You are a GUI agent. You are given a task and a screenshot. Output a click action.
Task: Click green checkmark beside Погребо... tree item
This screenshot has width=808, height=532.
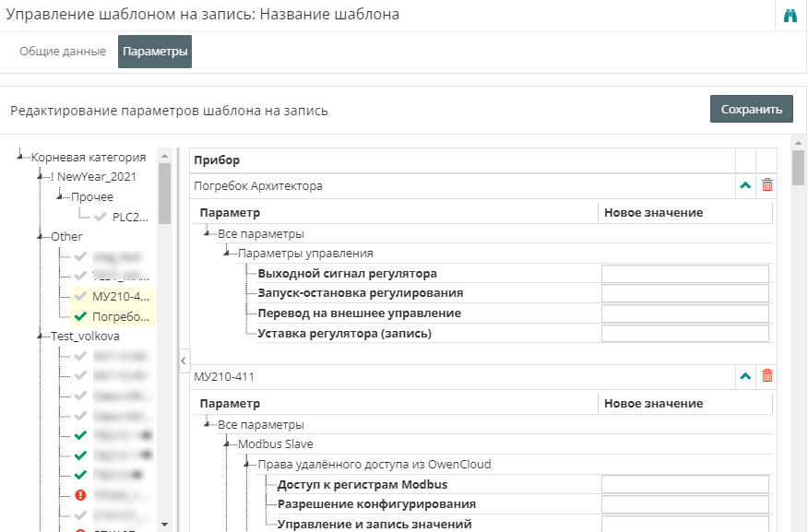(80, 316)
